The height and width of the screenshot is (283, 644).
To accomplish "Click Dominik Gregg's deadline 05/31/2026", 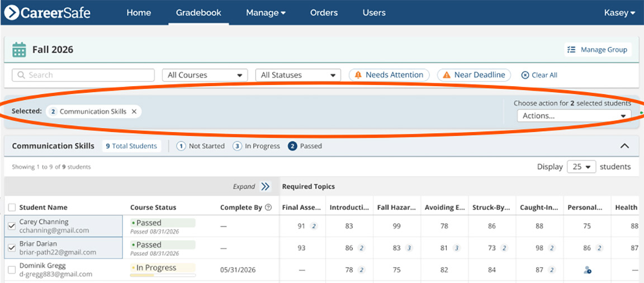I will (238, 270).
